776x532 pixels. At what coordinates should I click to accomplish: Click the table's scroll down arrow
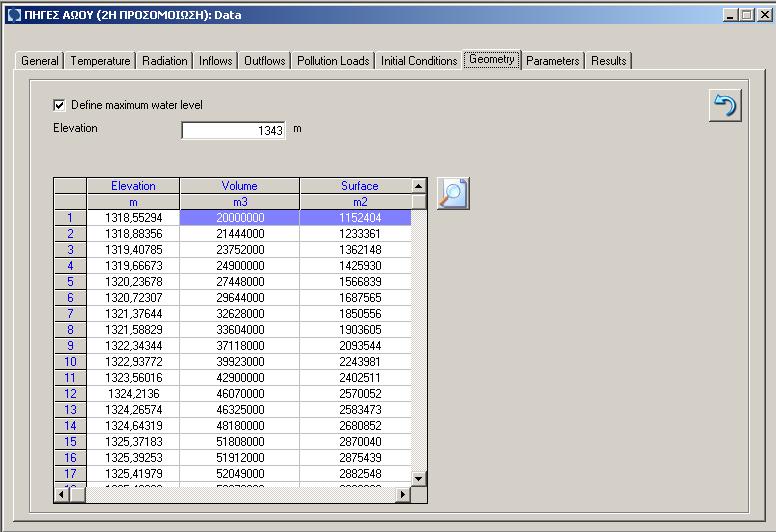pyautogui.click(x=419, y=479)
